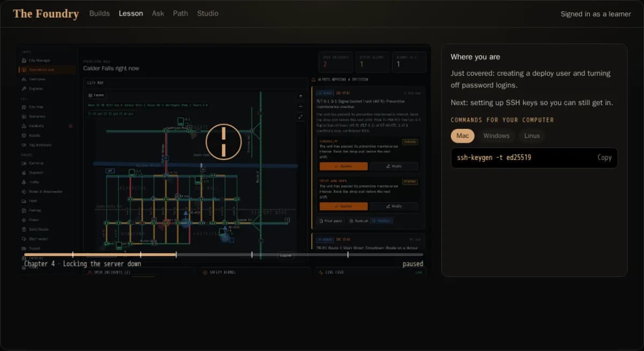Open The Foundry home logo
The height and width of the screenshot is (351, 644).
coord(46,13)
